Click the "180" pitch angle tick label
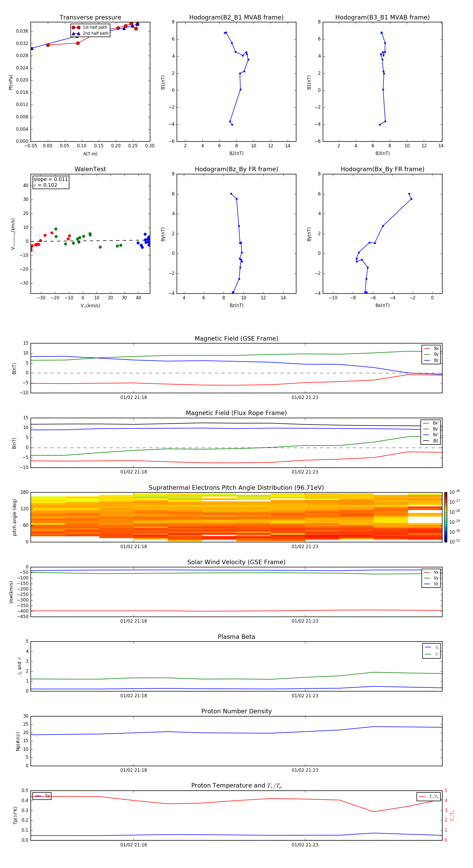Screen dimensions: 473x868 pyautogui.click(x=25, y=492)
